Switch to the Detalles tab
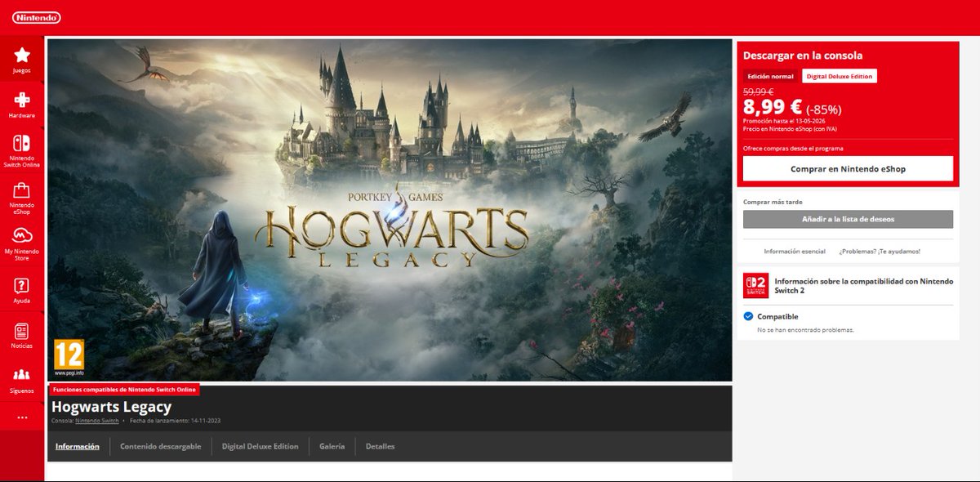The image size is (980, 482). tap(380, 447)
